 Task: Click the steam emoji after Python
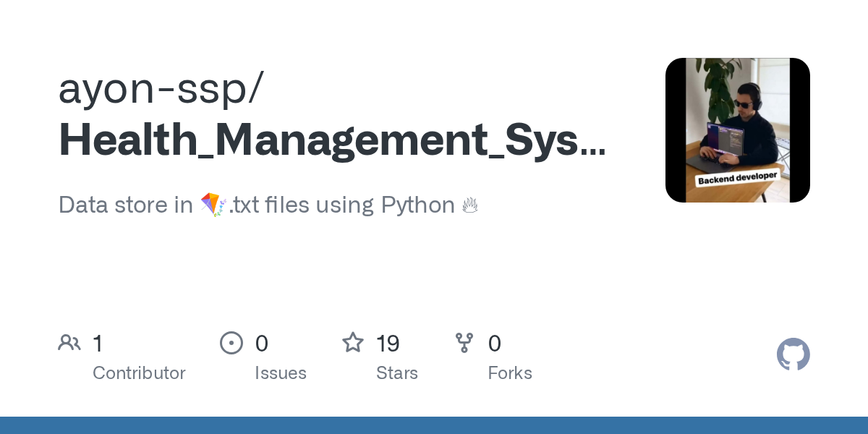pyautogui.click(x=470, y=205)
